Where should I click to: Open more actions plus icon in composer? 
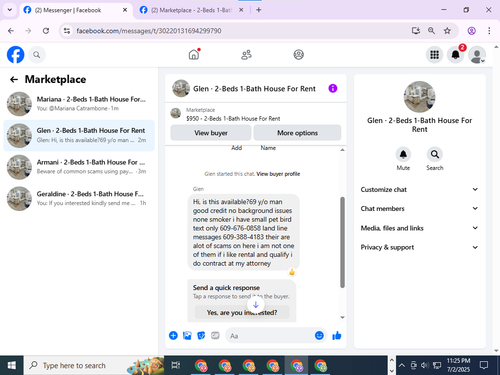(173, 335)
